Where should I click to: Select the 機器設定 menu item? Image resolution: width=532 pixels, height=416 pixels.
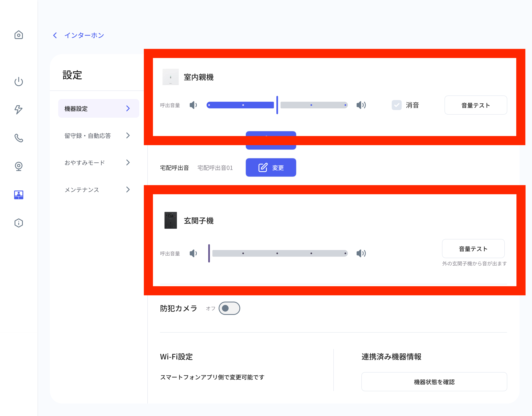point(99,109)
